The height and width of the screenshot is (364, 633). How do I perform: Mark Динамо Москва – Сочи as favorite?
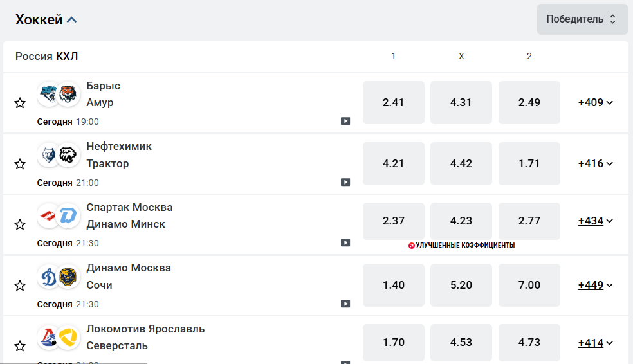pos(20,286)
